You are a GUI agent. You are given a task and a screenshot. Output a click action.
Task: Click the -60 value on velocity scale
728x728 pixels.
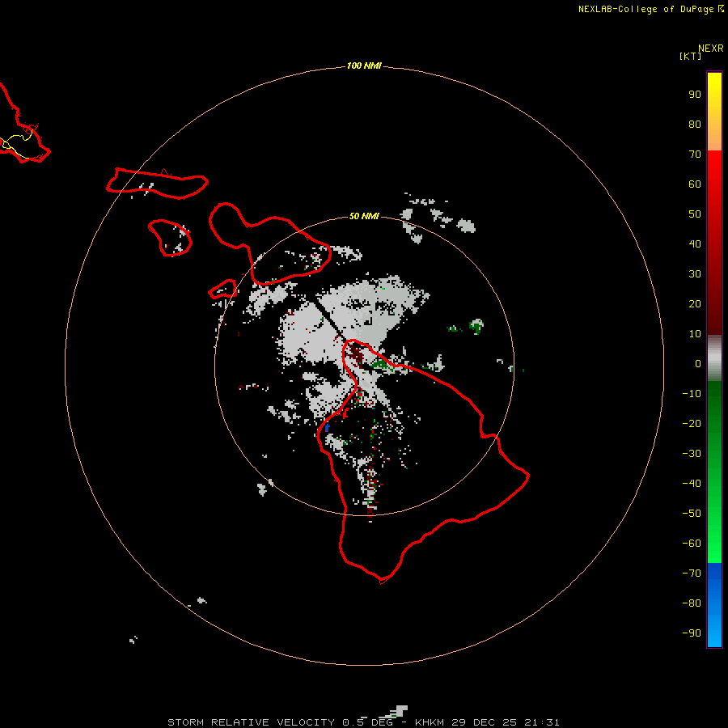click(692, 544)
